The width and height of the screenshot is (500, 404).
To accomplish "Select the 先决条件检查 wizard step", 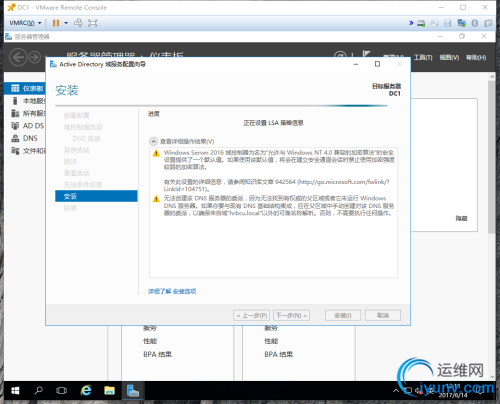I will click(83, 185).
